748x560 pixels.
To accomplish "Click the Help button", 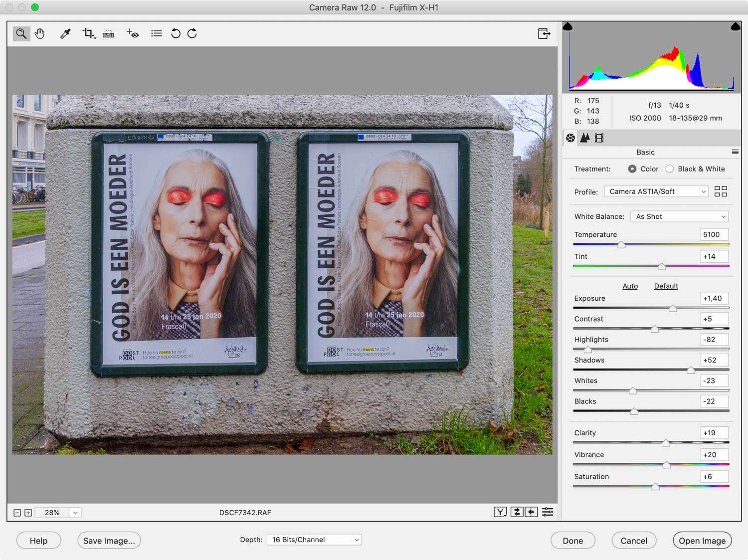I will point(39,541).
